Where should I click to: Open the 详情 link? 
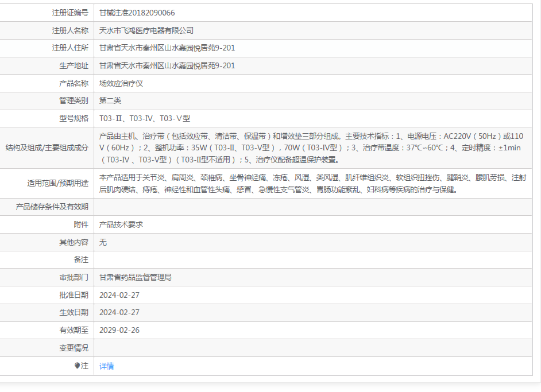[x=106, y=366]
